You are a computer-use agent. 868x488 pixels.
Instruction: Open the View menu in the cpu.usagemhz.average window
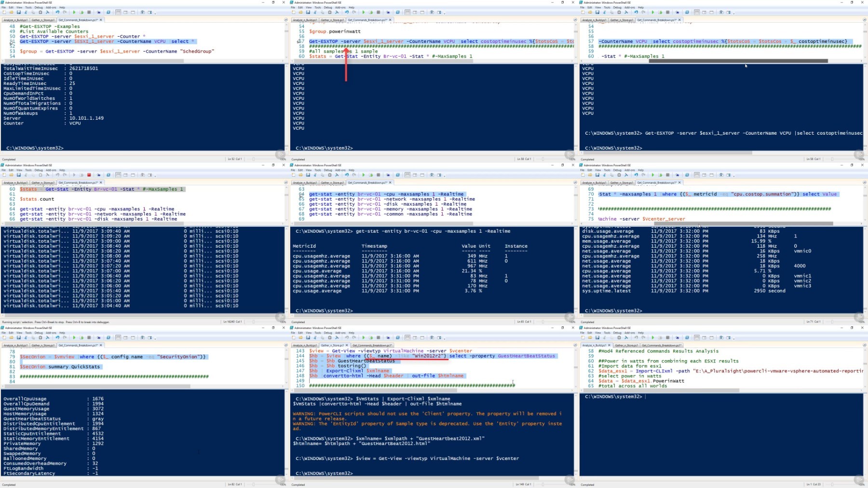pos(309,170)
